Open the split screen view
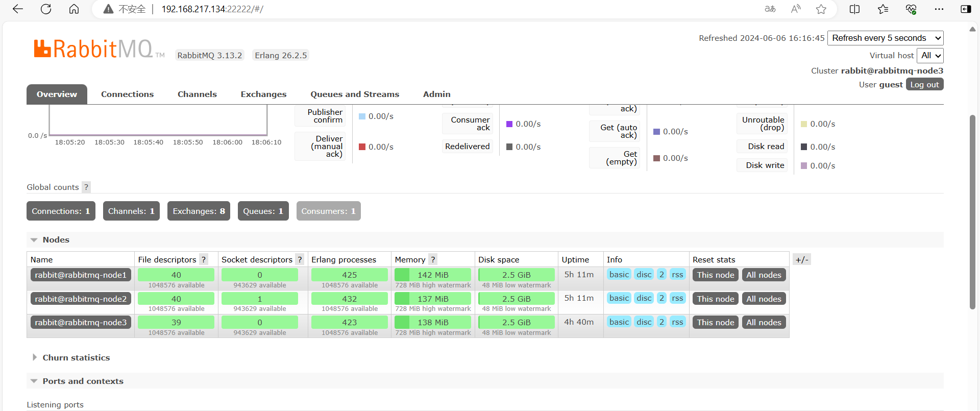This screenshot has height=411, width=980. pos(854,9)
